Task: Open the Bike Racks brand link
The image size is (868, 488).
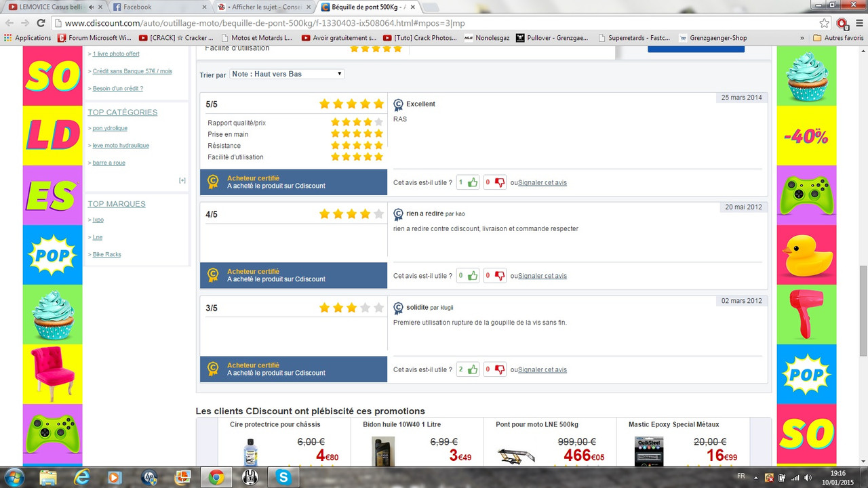Action: 107,255
